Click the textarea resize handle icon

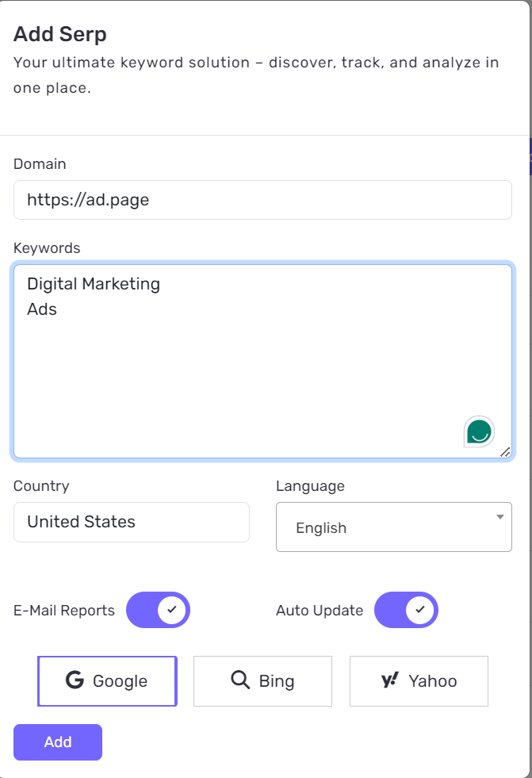tap(505, 452)
